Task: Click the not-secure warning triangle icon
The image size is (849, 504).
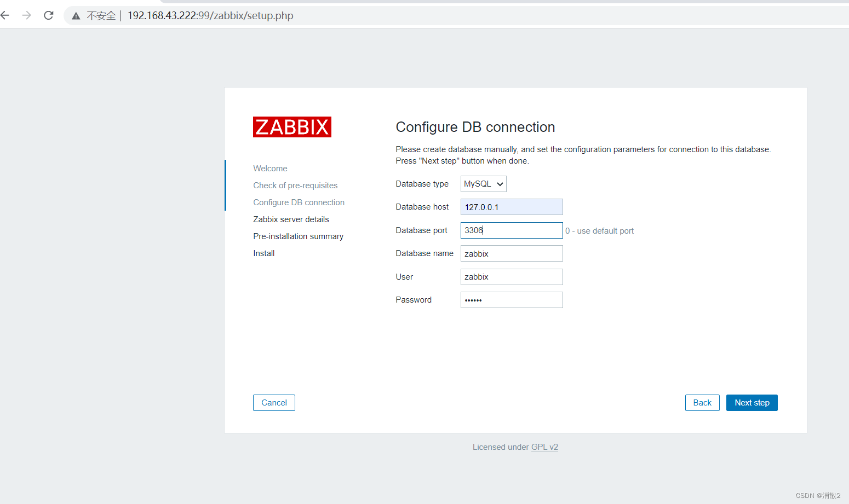Action: coord(76,16)
